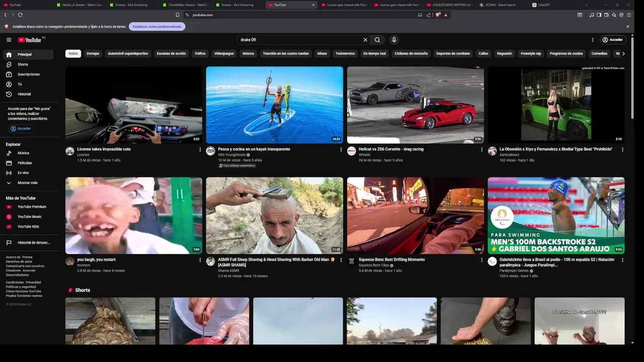Open options for License takes impossible cuts
This screenshot has height=362, width=644.
coord(200,149)
